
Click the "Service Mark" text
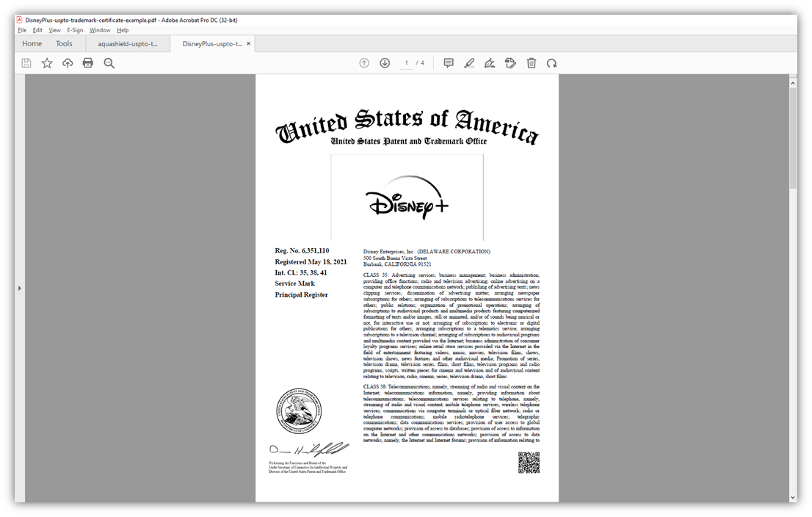click(x=294, y=284)
